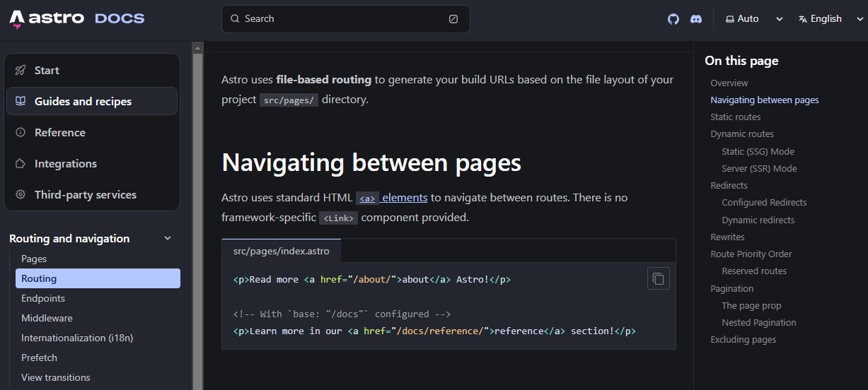Follow the <a> elements link in the text
Viewport: 868px width, 390px height.
(x=392, y=198)
